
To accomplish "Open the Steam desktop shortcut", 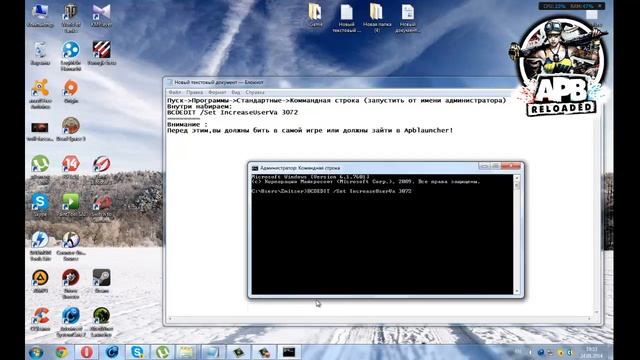I will (101, 281).
